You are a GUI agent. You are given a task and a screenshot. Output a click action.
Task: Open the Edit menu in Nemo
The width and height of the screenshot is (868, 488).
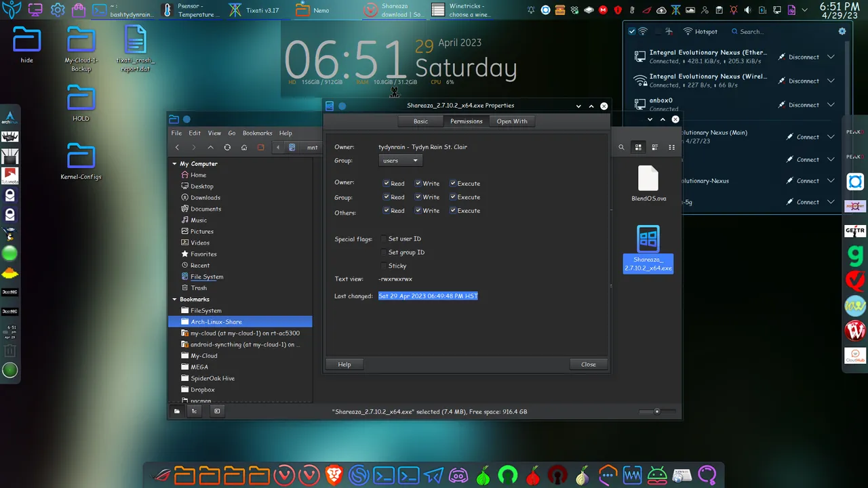pyautogui.click(x=195, y=133)
